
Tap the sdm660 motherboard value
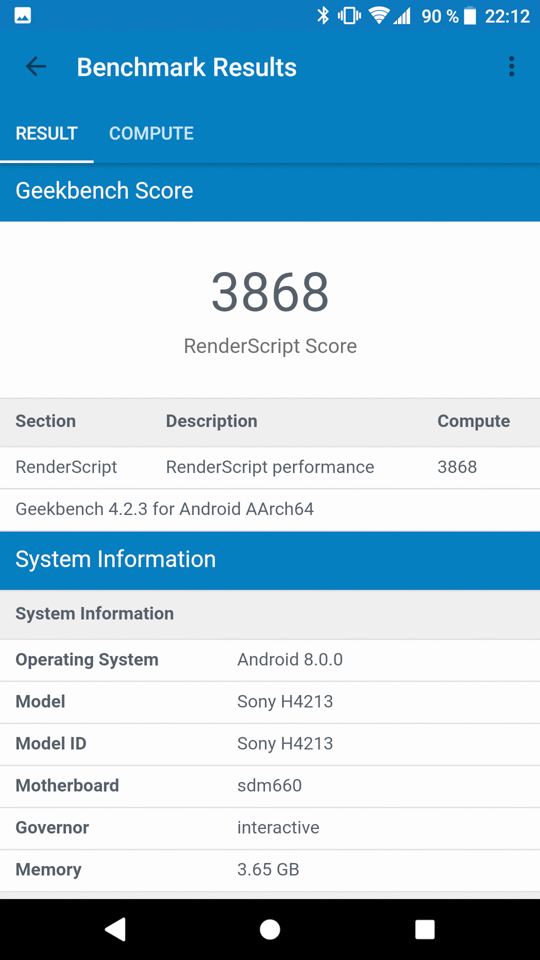[x=269, y=786]
